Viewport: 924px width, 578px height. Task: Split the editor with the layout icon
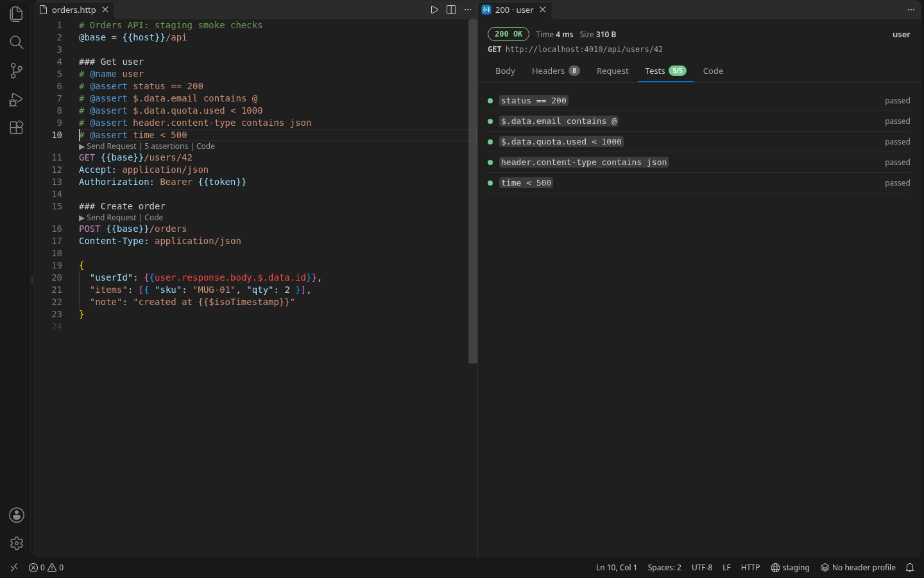click(x=451, y=10)
